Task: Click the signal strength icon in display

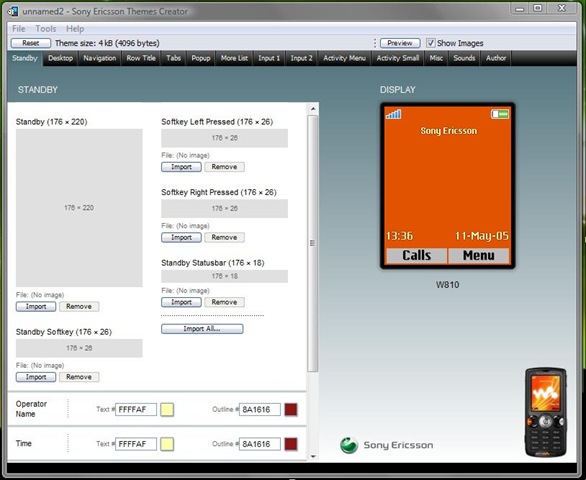Action: point(394,114)
